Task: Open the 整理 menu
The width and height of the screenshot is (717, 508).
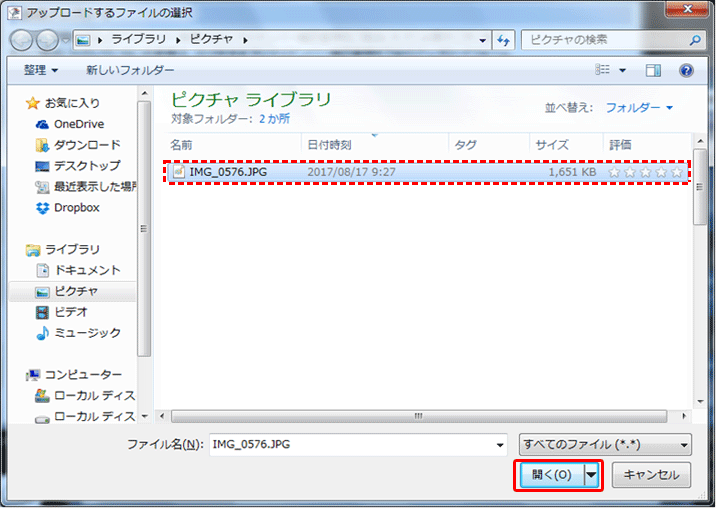Action: (x=40, y=70)
